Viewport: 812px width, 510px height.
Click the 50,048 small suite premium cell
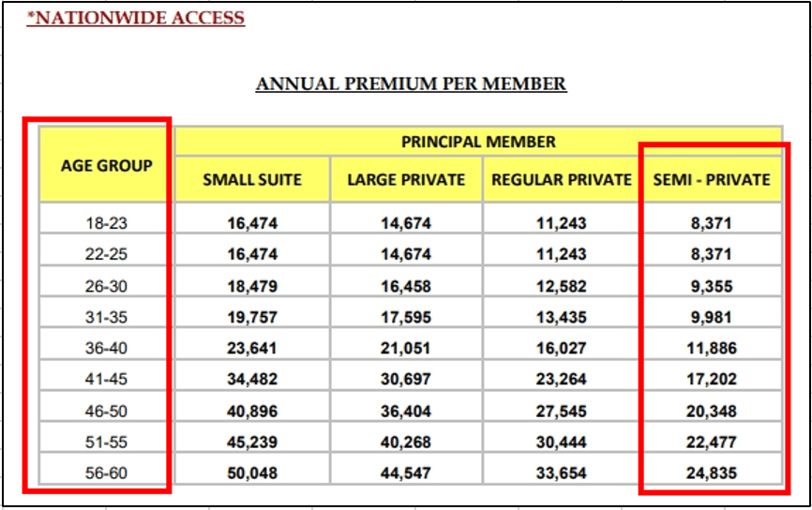[x=252, y=473]
